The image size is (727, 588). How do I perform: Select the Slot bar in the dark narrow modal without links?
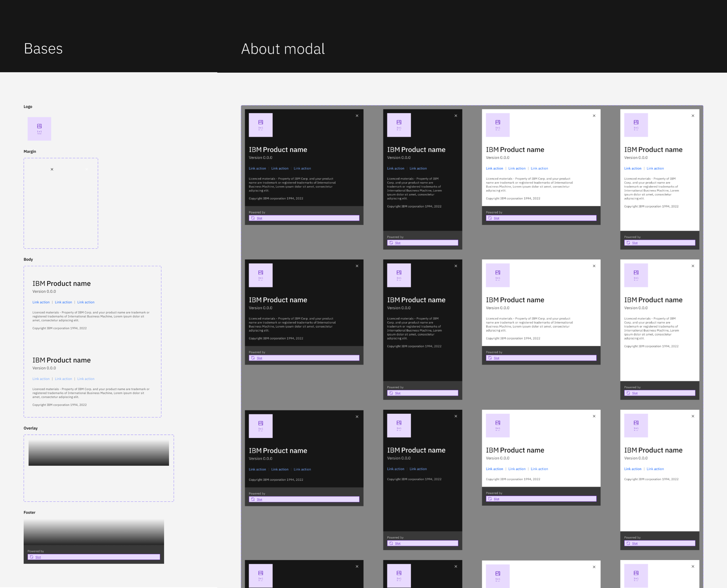point(423,393)
